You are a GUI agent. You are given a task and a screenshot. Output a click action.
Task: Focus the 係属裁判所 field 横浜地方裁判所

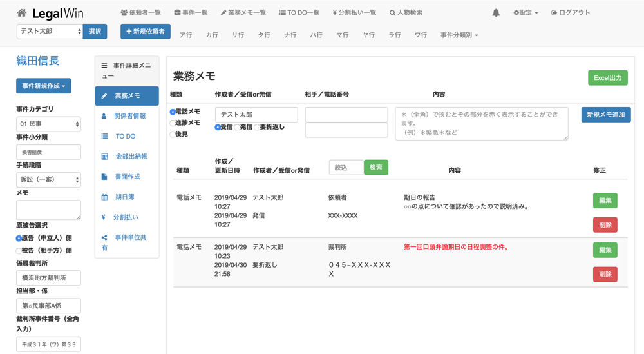(48, 278)
